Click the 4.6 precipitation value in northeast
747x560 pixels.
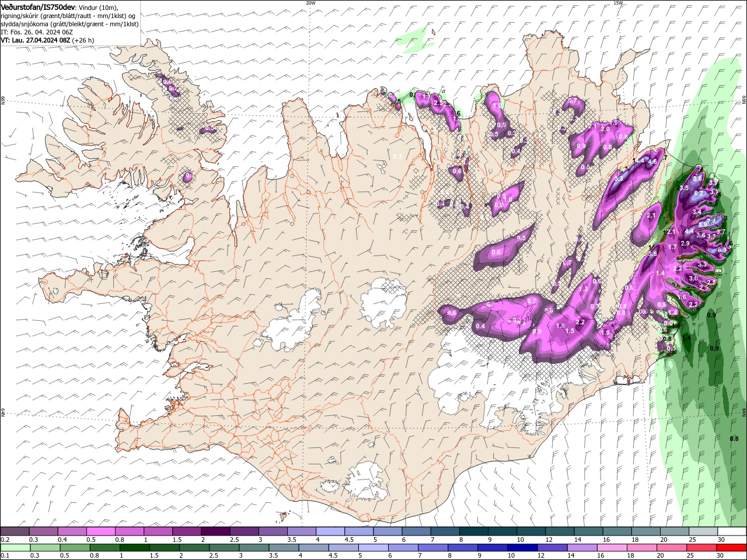[x=652, y=161]
